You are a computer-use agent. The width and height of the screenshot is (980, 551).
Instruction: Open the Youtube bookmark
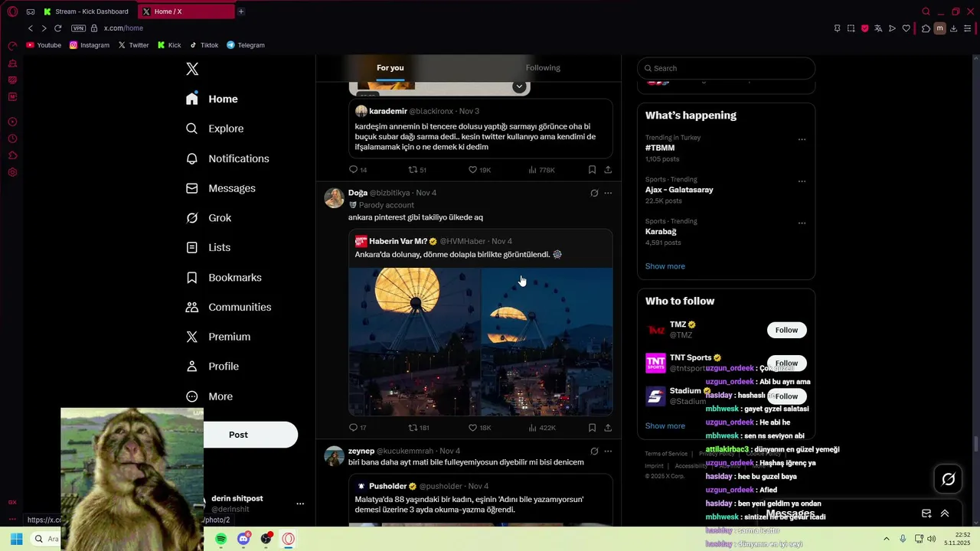point(44,45)
